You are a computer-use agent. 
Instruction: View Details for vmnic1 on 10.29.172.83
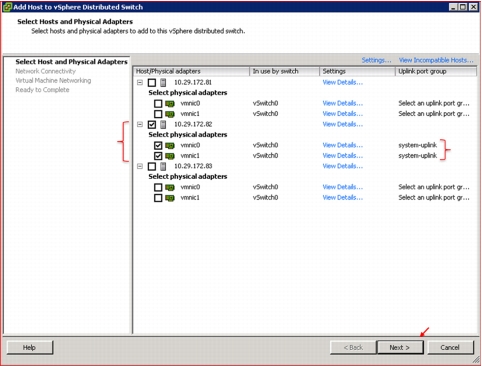(343, 197)
